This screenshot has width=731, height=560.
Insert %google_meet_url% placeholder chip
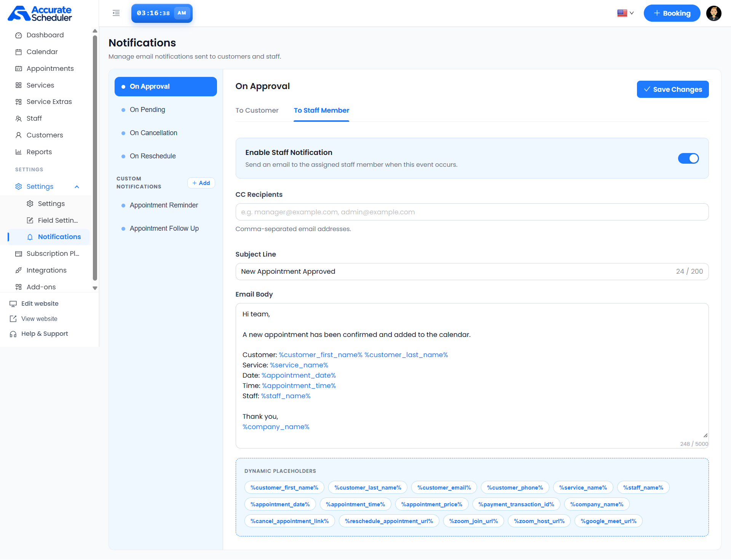(x=608, y=521)
